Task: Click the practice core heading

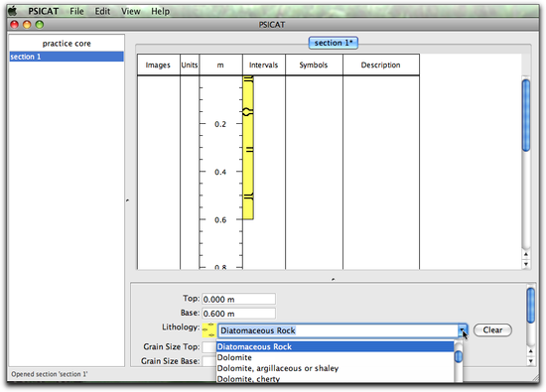Action: (67, 44)
